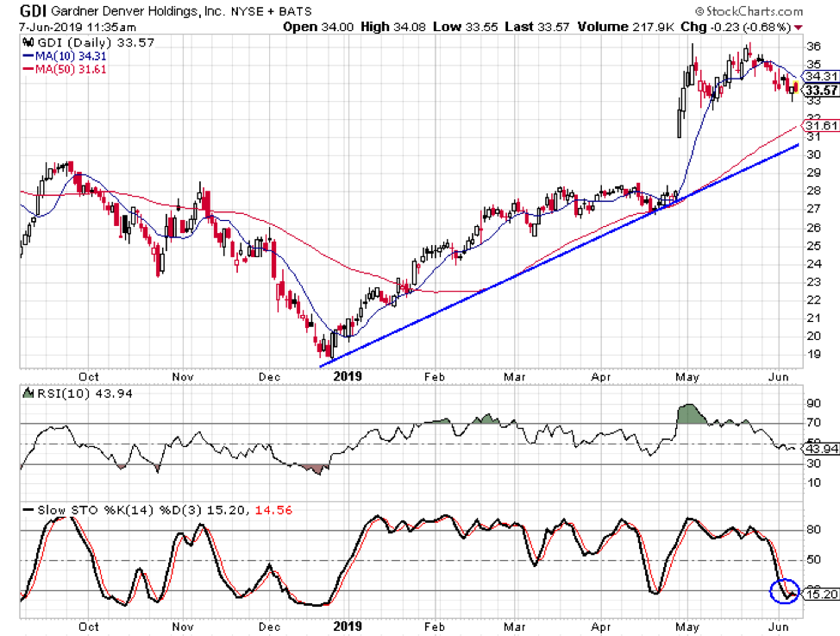Click the High 34.08 value
The image size is (840, 636).
[x=393, y=27]
